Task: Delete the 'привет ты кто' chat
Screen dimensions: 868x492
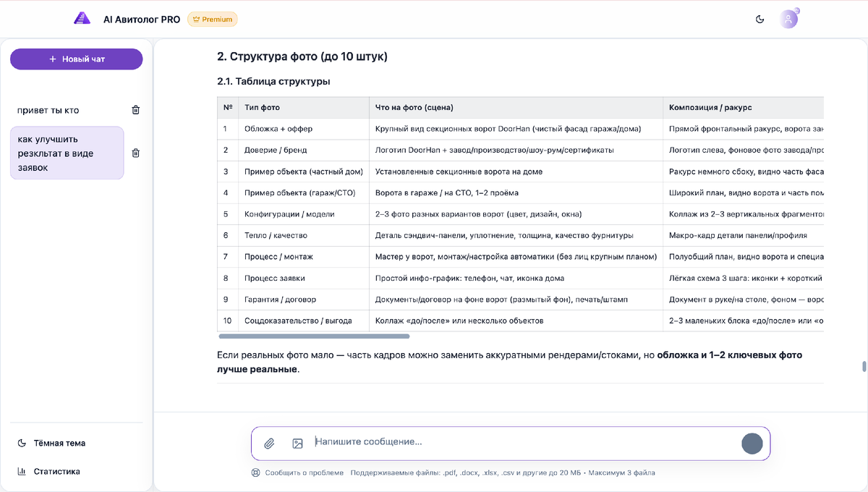Action: coord(136,110)
